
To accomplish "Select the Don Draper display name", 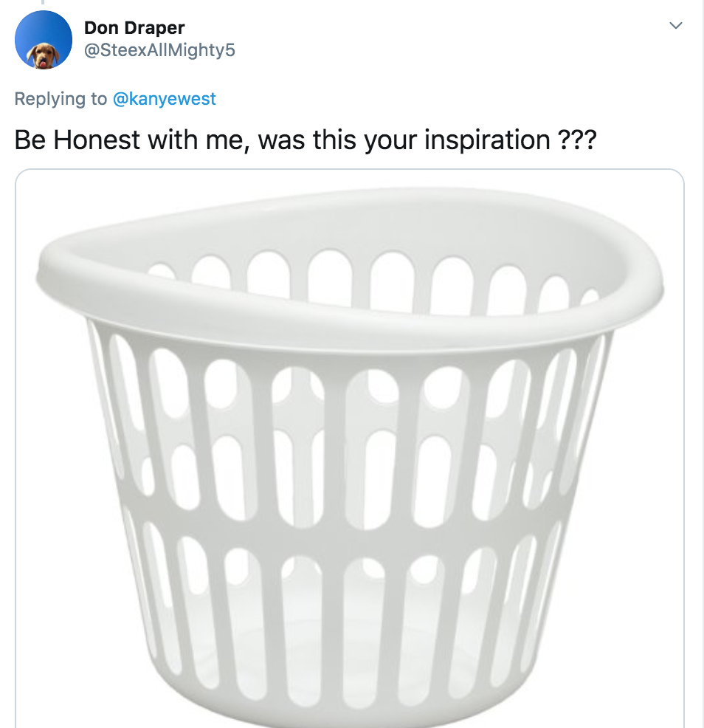I will (x=134, y=28).
